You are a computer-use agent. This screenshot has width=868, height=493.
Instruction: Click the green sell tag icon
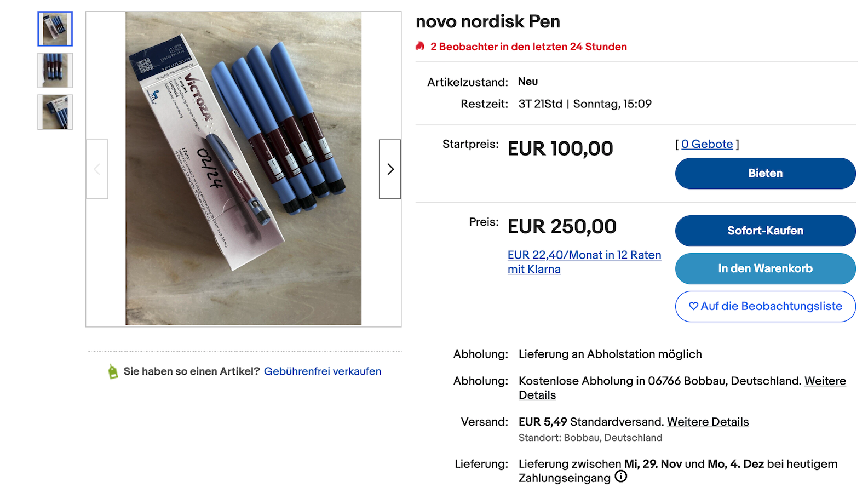(x=113, y=371)
